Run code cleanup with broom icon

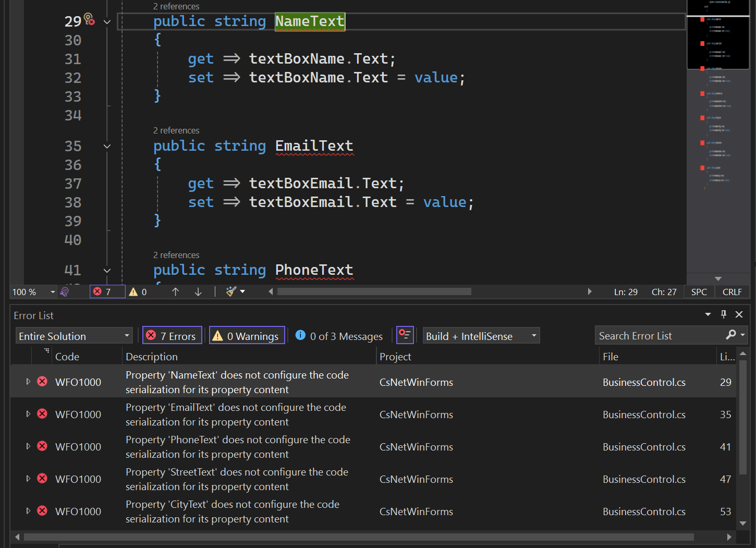click(x=231, y=291)
